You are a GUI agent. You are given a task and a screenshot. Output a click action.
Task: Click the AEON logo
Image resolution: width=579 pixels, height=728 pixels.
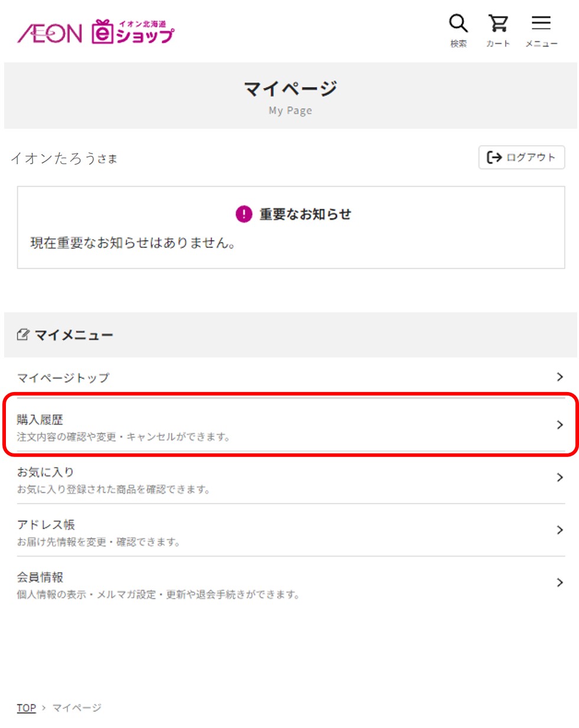(x=50, y=33)
